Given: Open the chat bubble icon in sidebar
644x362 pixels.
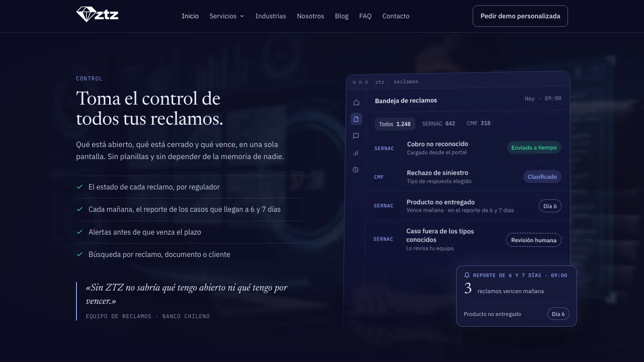Looking at the screenshot, I should (x=356, y=136).
